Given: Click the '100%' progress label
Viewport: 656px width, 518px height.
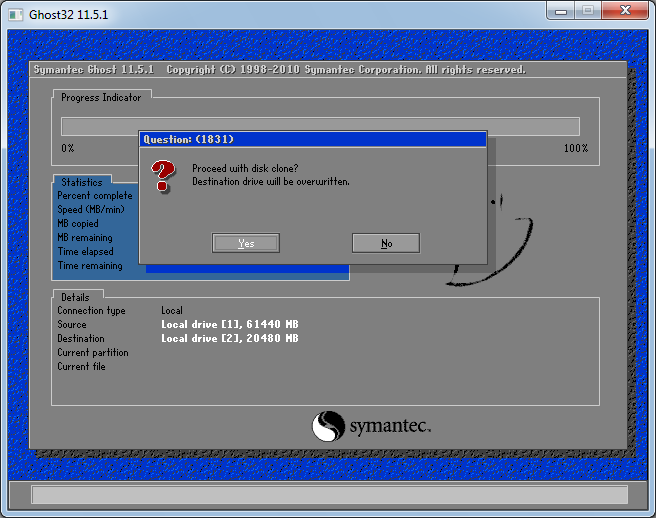Looking at the screenshot, I should point(576,149).
